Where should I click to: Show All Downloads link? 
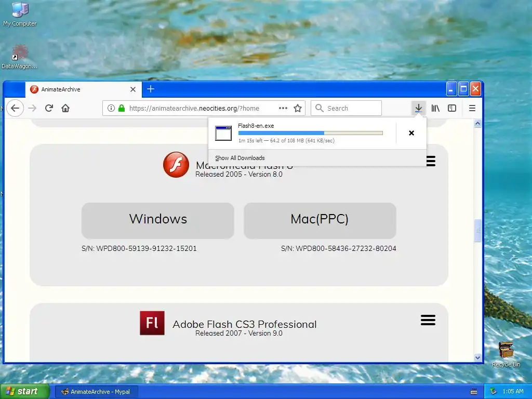pos(240,158)
